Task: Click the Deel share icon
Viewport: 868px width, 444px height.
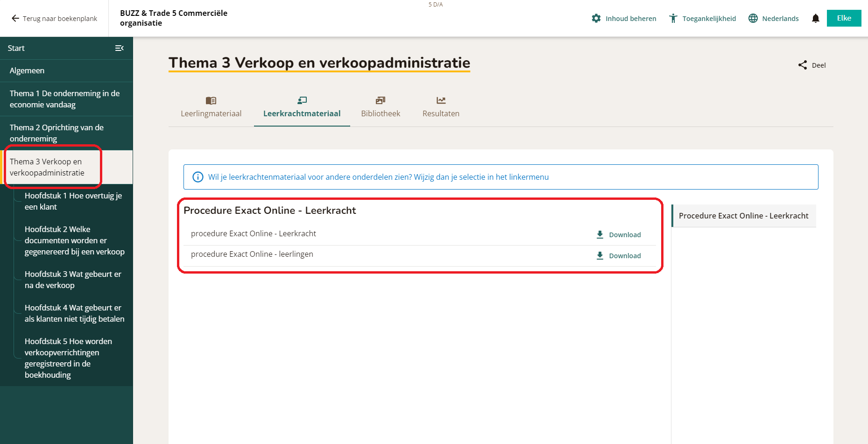Action: point(803,65)
